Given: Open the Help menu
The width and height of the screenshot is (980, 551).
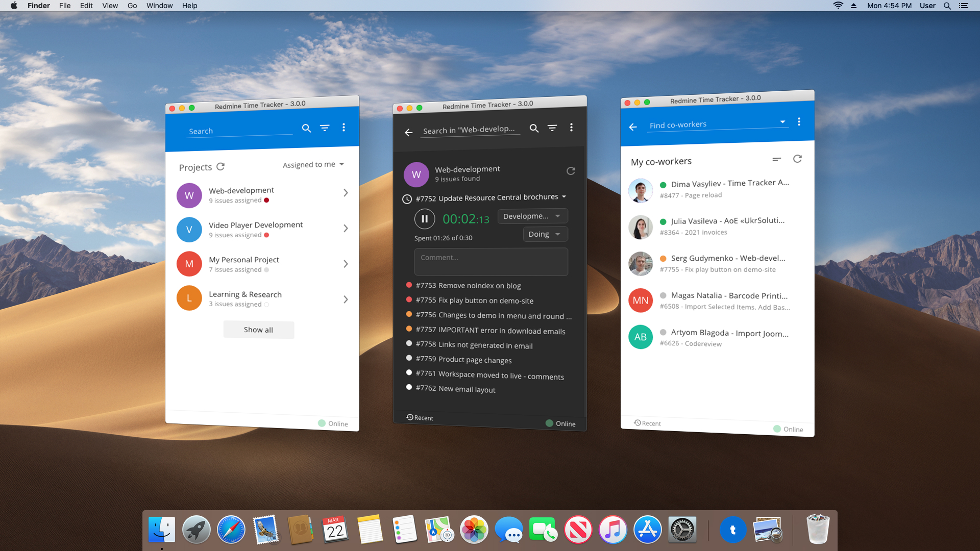Looking at the screenshot, I should [189, 6].
